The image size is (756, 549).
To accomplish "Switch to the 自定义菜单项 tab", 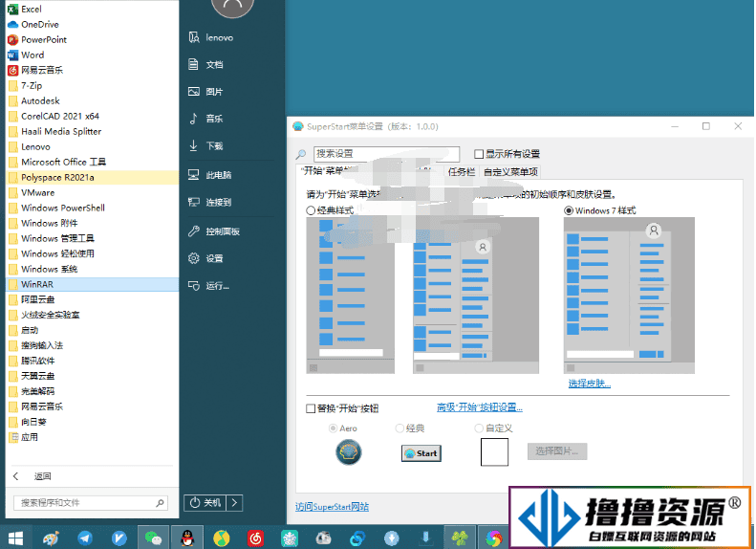I will pos(510,172).
